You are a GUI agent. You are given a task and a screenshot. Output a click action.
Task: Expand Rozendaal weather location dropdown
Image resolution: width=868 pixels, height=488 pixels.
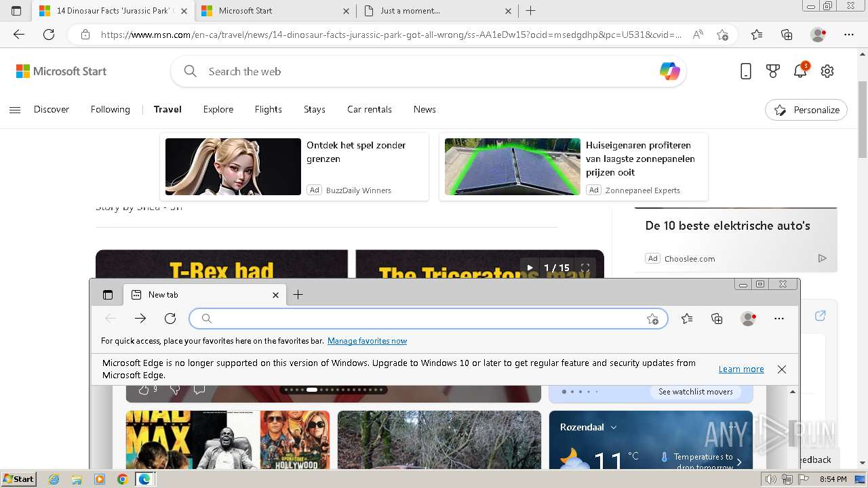614,428
